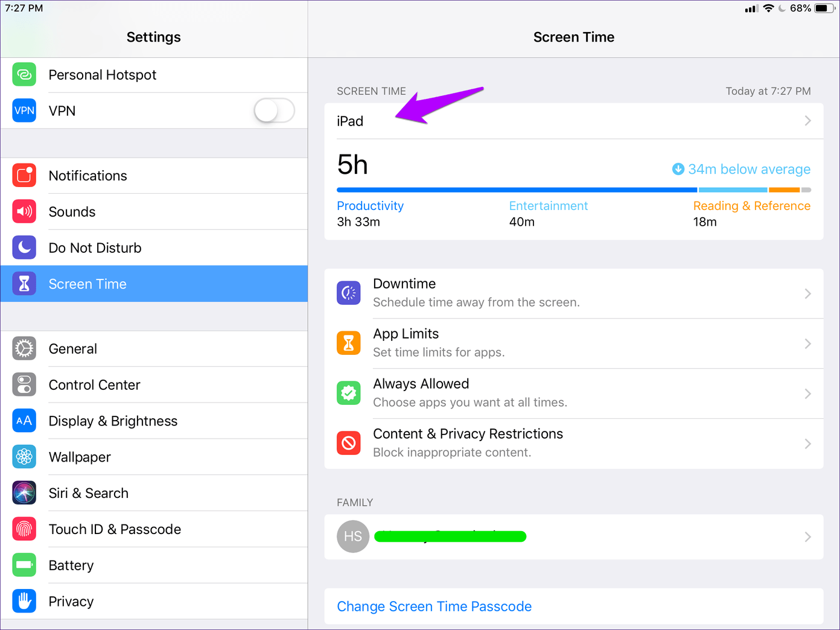Tap the orange App Limits hourglass icon
Image resolution: width=840 pixels, height=630 pixels.
tap(349, 343)
